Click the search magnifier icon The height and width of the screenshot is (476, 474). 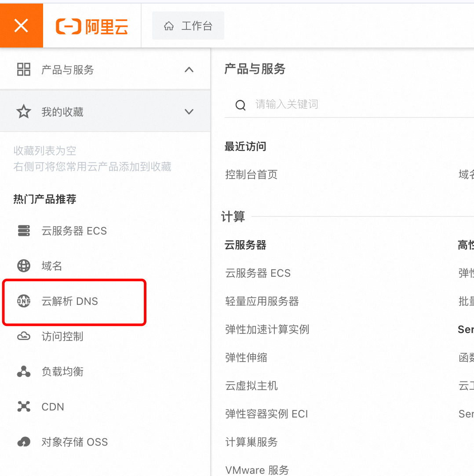pyautogui.click(x=240, y=105)
